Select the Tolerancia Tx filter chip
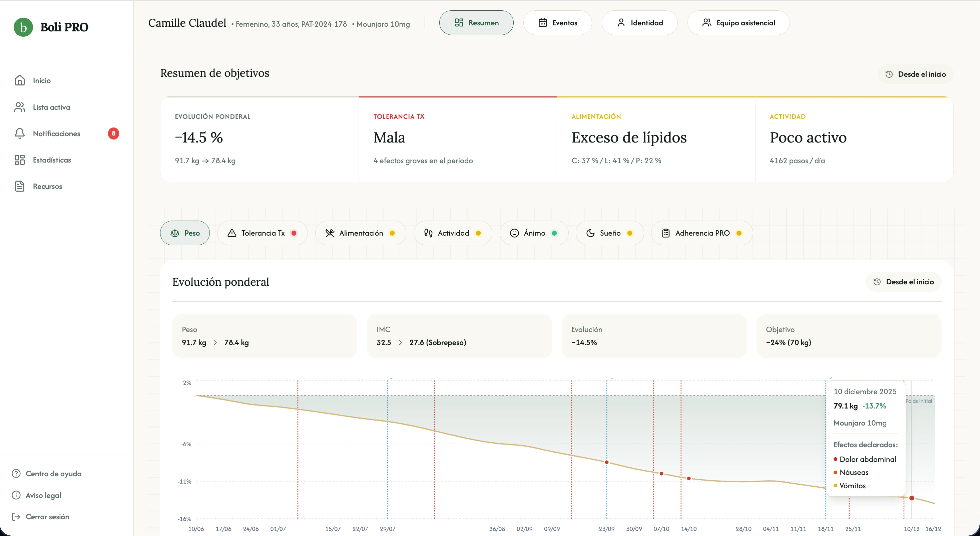This screenshot has height=536, width=980. pos(262,233)
